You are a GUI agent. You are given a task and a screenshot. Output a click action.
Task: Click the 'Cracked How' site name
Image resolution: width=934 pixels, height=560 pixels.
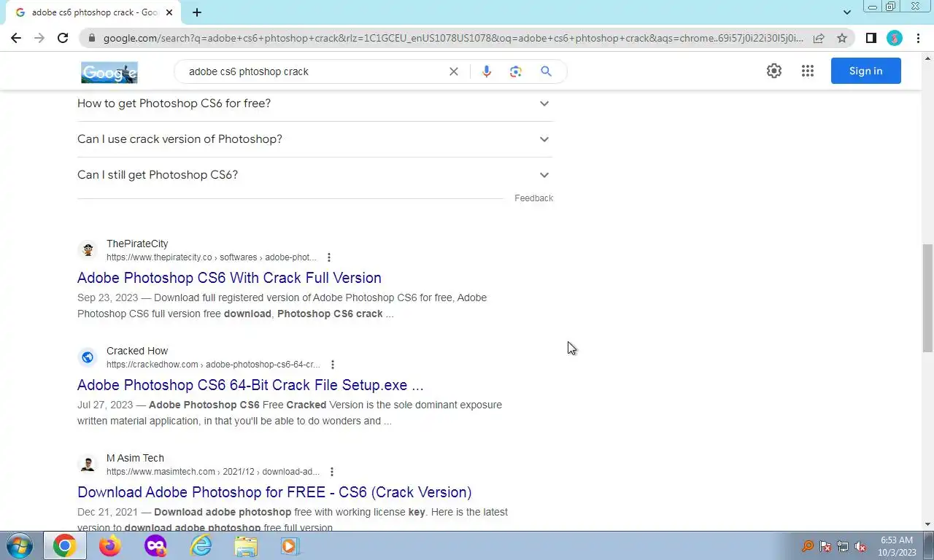pos(137,351)
